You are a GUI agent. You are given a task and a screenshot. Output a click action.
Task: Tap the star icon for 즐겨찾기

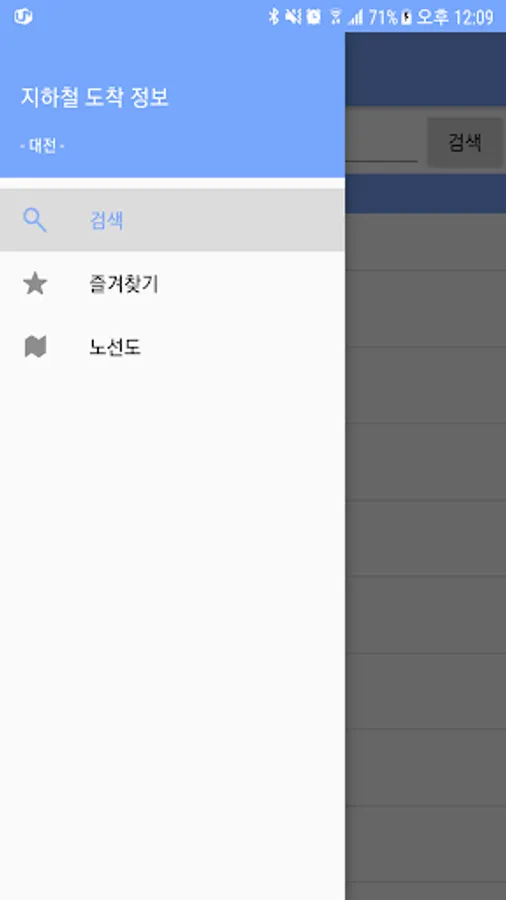coord(35,284)
